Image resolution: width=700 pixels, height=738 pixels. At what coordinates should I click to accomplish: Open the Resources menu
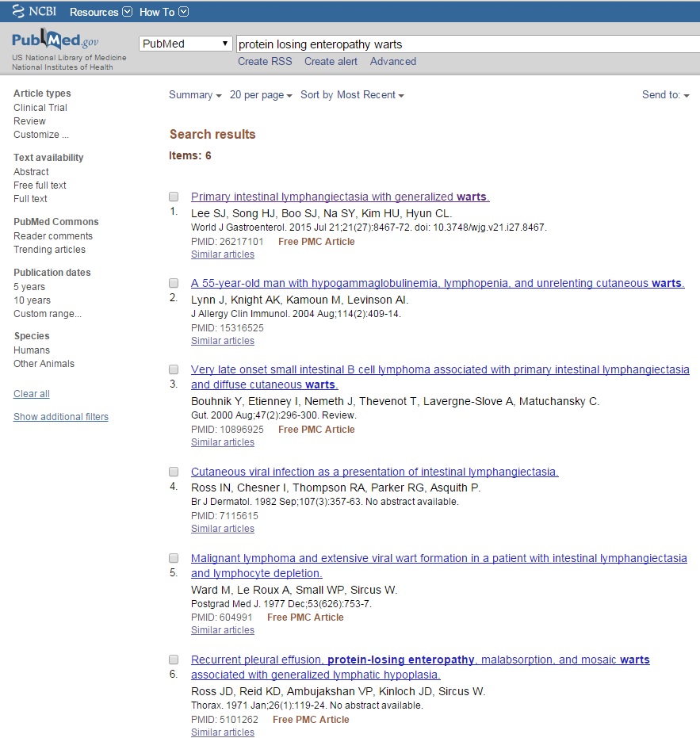[x=101, y=12]
